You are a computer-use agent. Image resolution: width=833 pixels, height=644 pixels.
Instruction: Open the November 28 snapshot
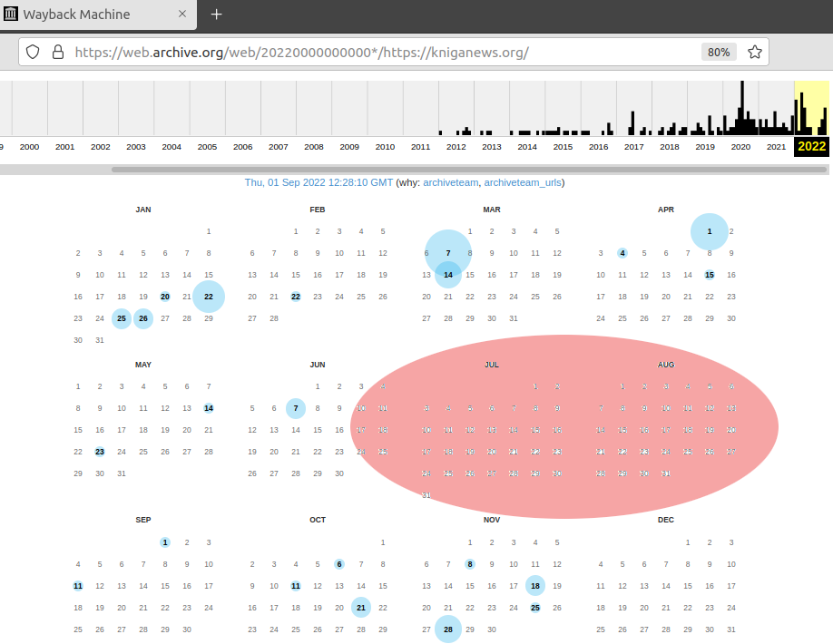tap(448, 629)
